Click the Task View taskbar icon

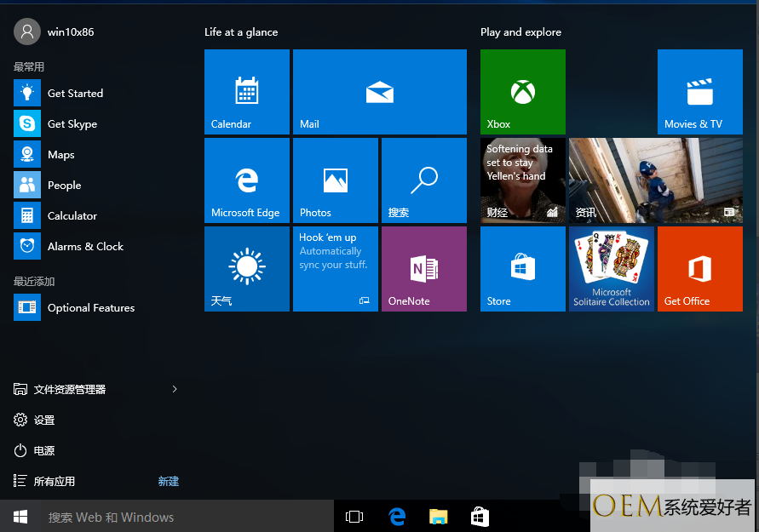354,517
